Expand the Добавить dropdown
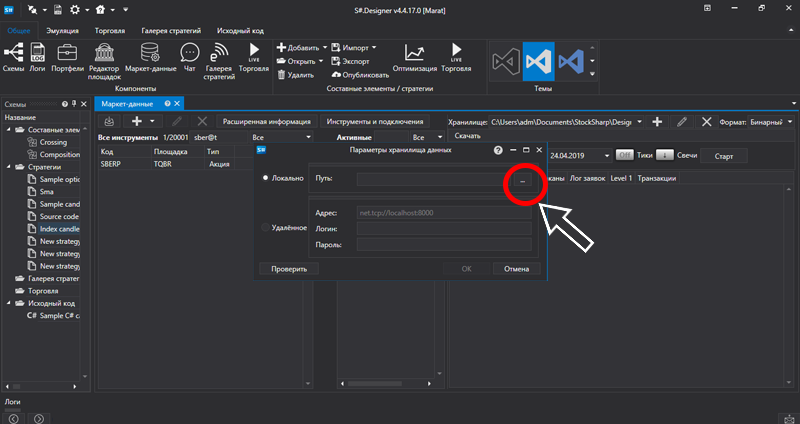 click(x=324, y=47)
